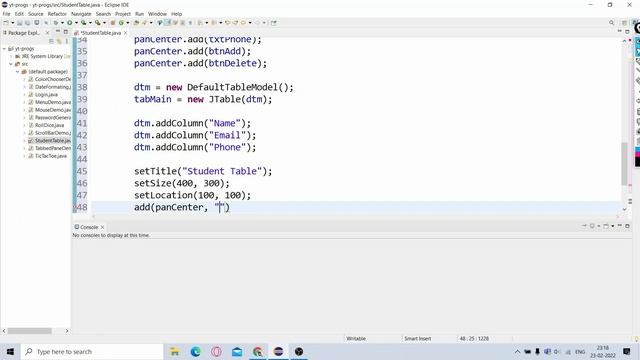The image size is (640, 360).
Task: Open File Explorer from the taskbar
Action: [x=175, y=351]
